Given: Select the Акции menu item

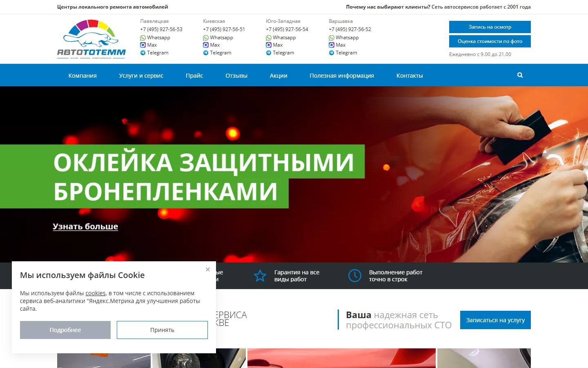Looking at the screenshot, I should (278, 75).
